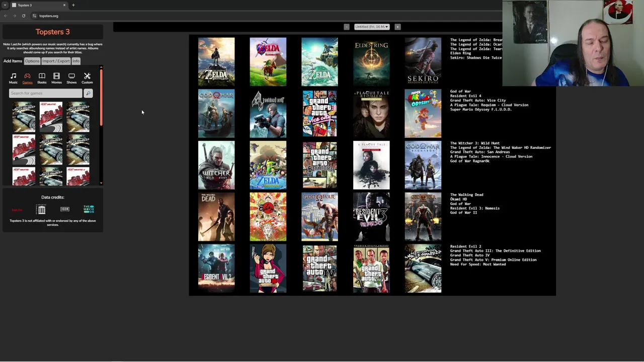
Task: Expand the browser tab list chevron
Action: coord(5,5)
